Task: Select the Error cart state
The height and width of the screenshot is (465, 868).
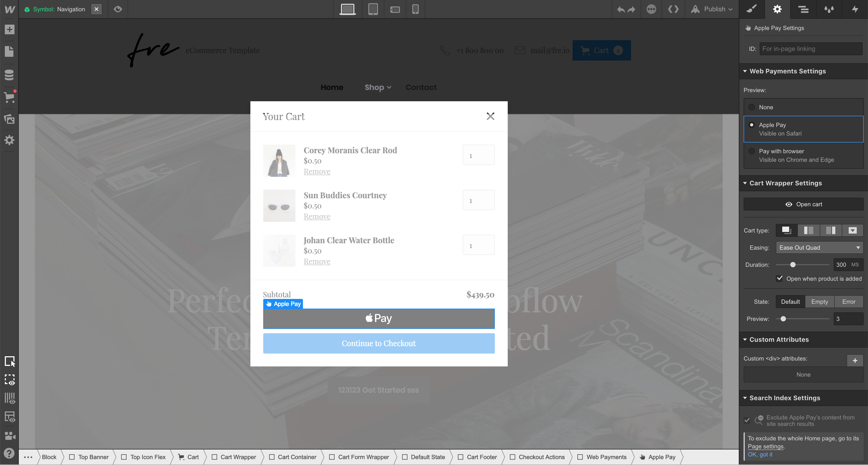Action: coord(849,302)
